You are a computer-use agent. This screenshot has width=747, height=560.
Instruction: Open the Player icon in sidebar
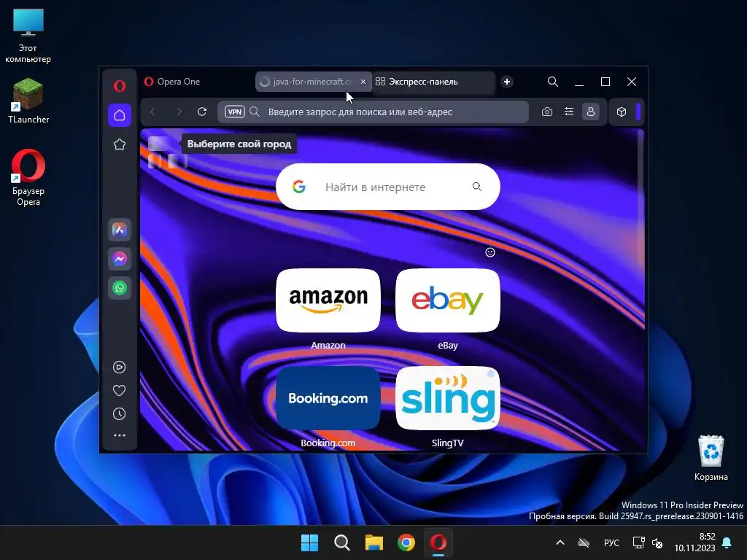[x=119, y=367]
